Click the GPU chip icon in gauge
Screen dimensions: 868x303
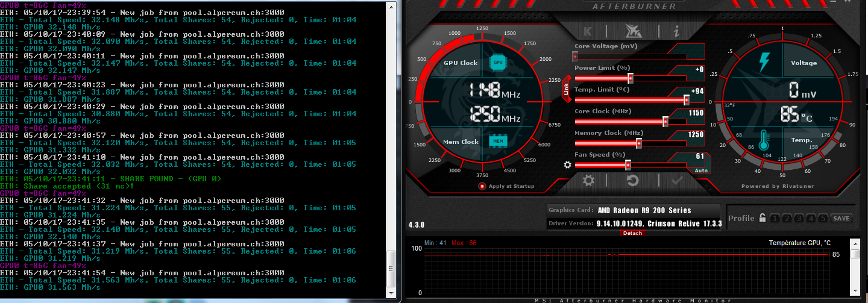click(497, 62)
